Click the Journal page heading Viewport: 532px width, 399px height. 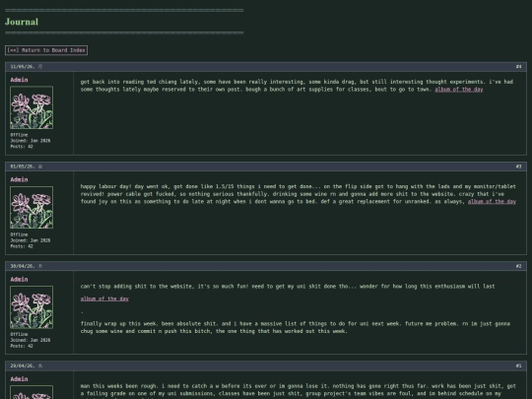(22, 22)
